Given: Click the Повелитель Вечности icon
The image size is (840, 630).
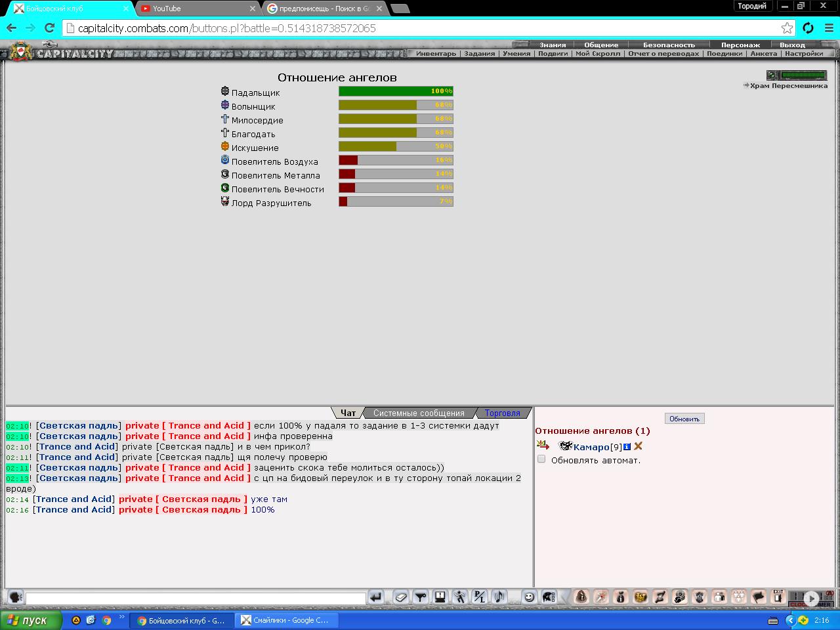Looking at the screenshot, I should click(x=225, y=188).
